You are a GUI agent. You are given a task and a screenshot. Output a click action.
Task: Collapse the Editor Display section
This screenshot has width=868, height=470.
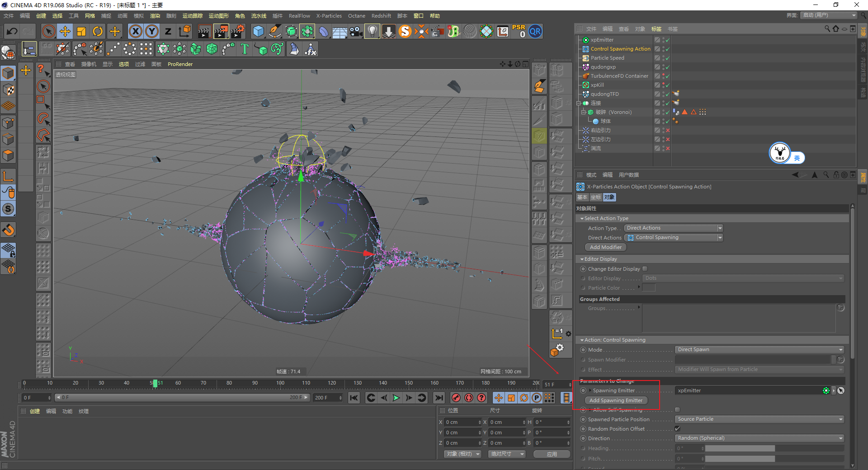pos(582,259)
